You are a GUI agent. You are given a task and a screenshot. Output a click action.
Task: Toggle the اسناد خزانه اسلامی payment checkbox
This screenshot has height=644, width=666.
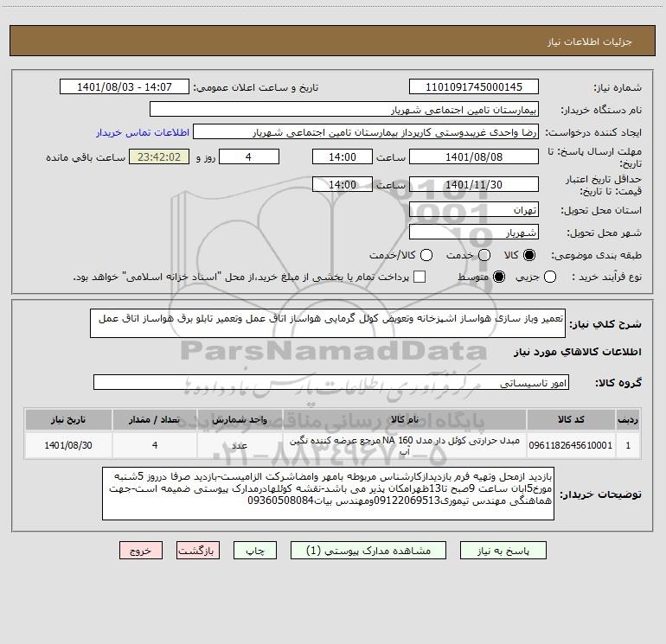(419, 277)
